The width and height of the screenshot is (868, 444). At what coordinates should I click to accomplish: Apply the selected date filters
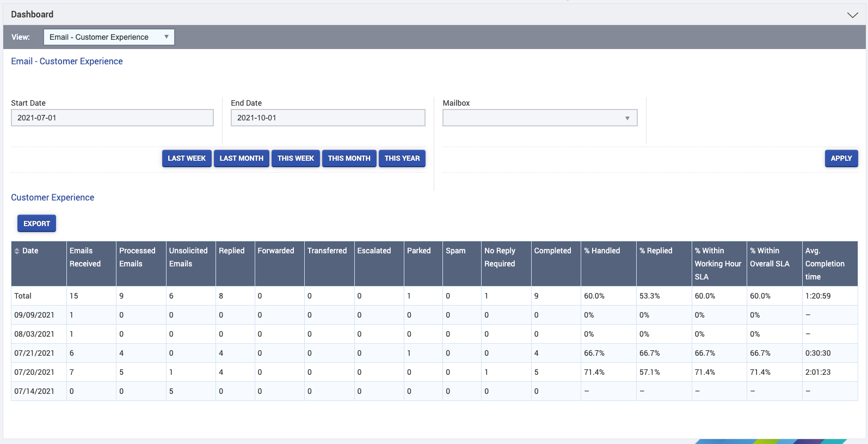coord(841,159)
